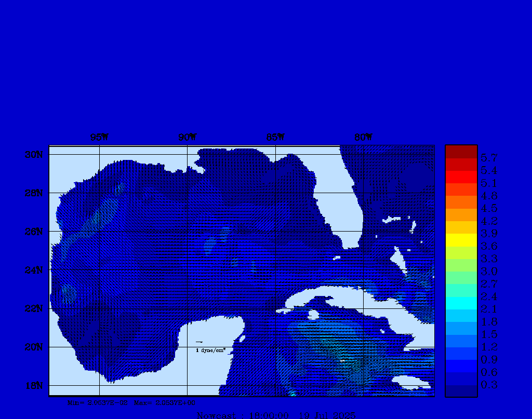
Task: Select the cyan swatch in the color bar
Action: (461, 303)
